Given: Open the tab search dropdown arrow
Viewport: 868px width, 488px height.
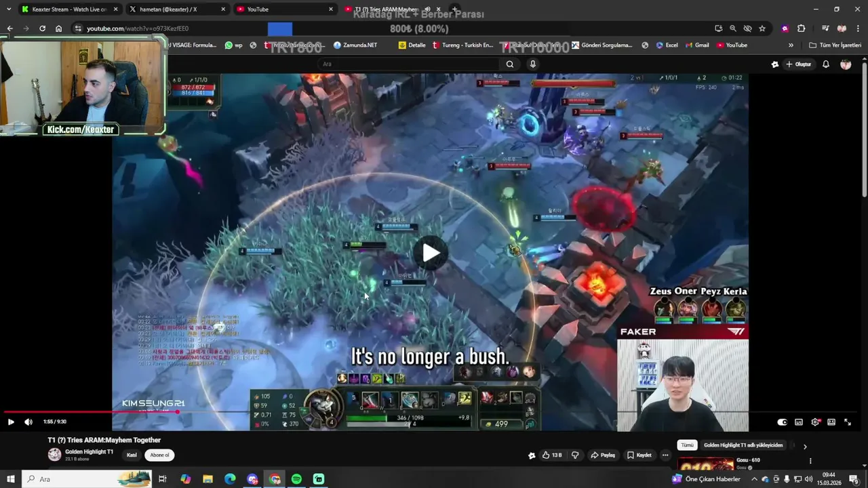Looking at the screenshot, I should [x=8, y=9].
